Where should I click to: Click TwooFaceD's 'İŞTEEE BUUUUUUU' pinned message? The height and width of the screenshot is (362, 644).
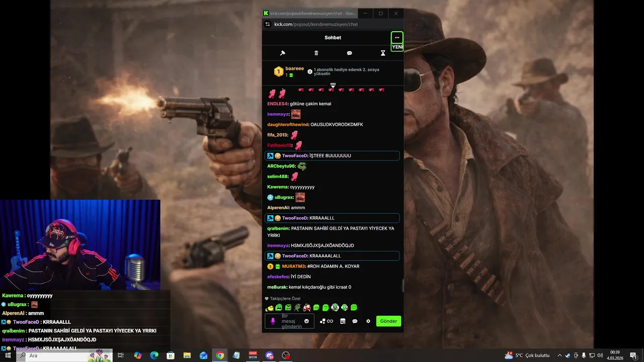tap(332, 156)
